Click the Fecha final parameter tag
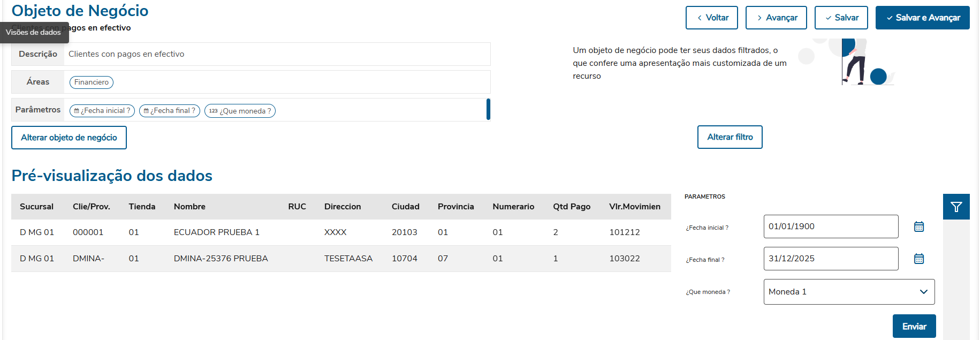Viewport: 980px width, 340px height. tap(170, 111)
